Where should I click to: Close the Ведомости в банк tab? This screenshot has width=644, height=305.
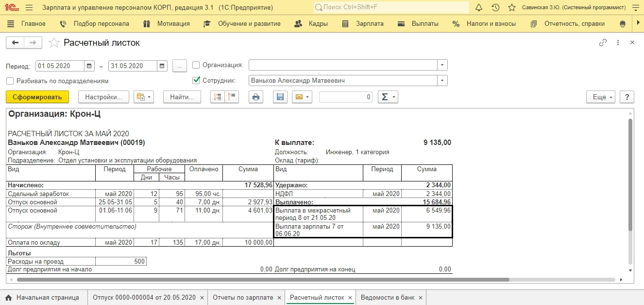[420, 298]
